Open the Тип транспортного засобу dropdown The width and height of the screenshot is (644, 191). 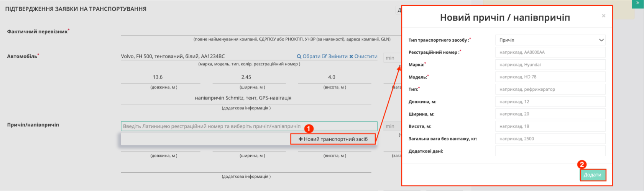(x=550, y=40)
